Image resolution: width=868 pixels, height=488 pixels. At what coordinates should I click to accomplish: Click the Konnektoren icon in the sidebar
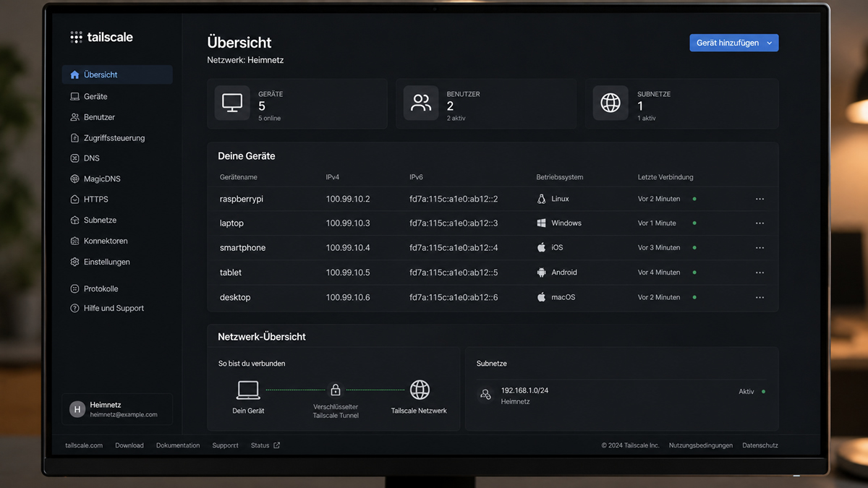tap(75, 241)
